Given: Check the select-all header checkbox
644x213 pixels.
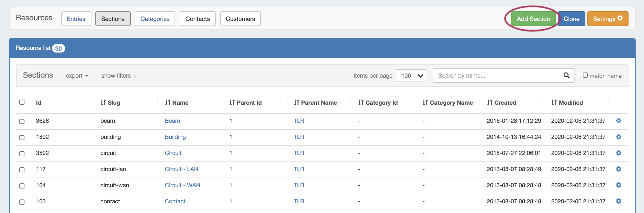Looking at the screenshot, I should click(x=22, y=102).
